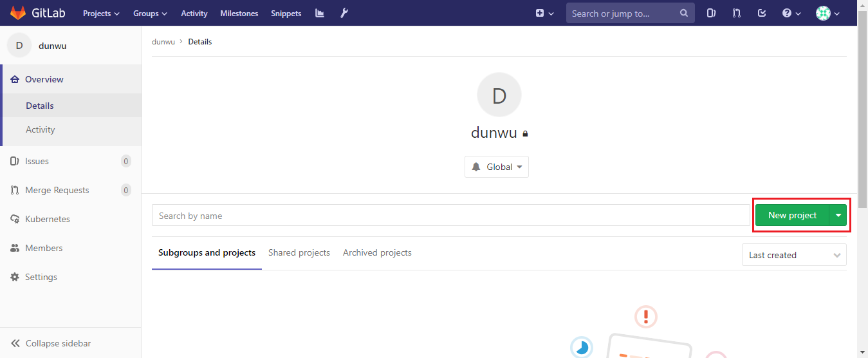Click the large D group avatar
The width and height of the screenshot is (868, 358).
(499, 95)
